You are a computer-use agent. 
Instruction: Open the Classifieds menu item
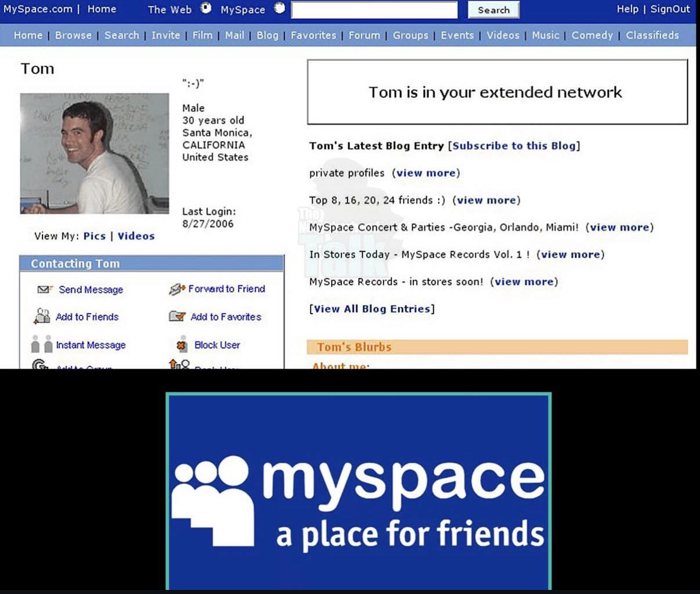pyautogui.click(x=652, y=35)
